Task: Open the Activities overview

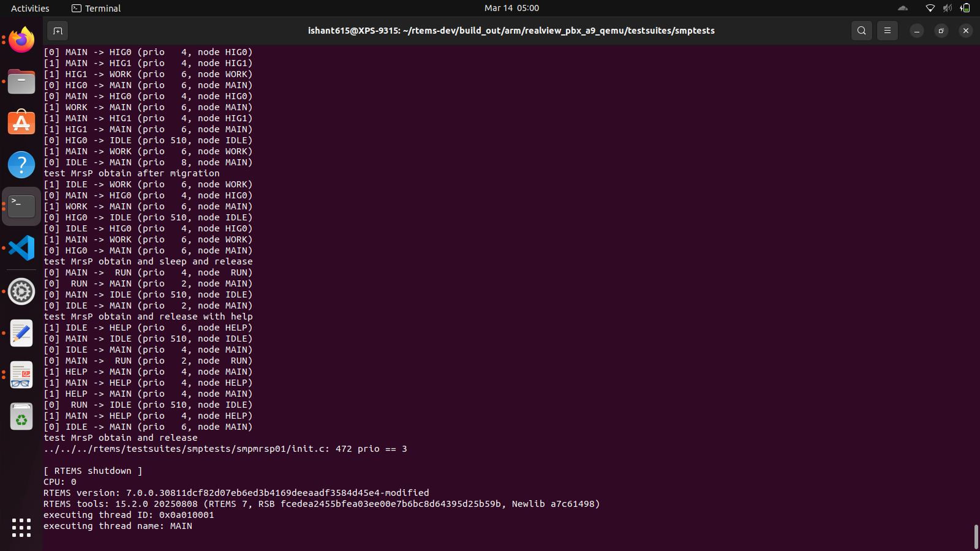Action: tap(30, 8)
